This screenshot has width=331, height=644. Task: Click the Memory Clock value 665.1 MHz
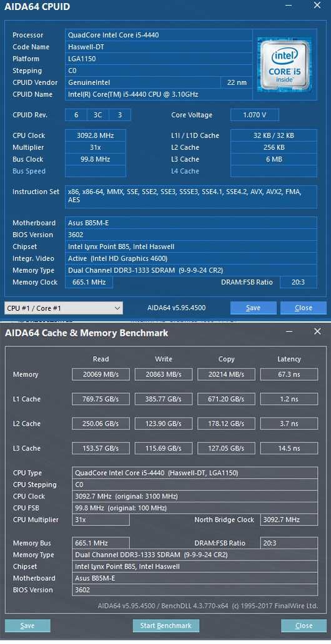(89, 283)
